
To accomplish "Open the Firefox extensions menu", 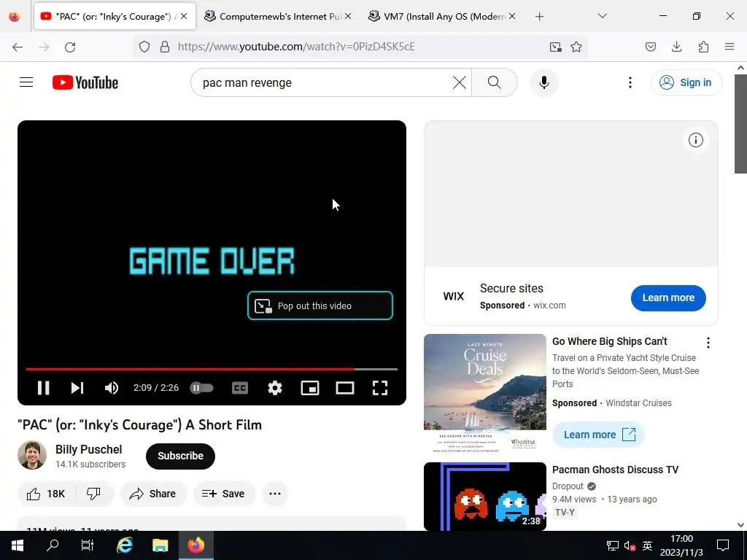I will [703, 47].
